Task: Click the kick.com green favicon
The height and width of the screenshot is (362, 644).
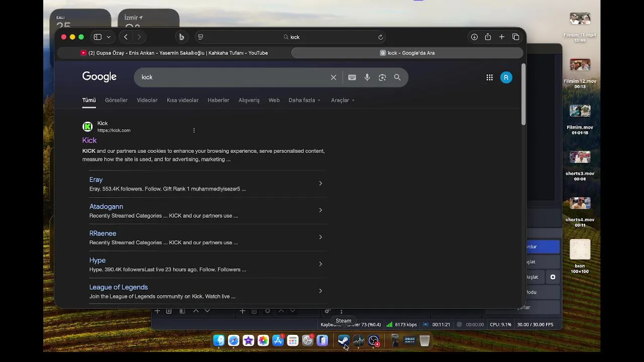Action: [x=88, y=127]
